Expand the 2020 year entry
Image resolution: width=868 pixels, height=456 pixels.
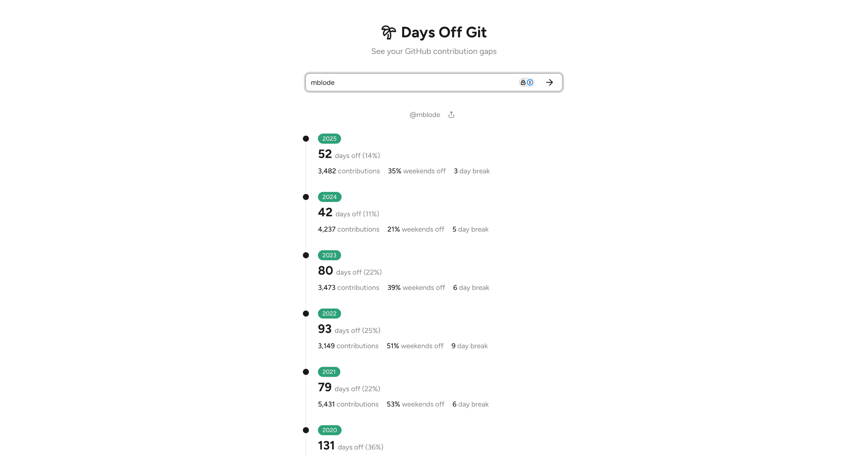tap(329, 430)
